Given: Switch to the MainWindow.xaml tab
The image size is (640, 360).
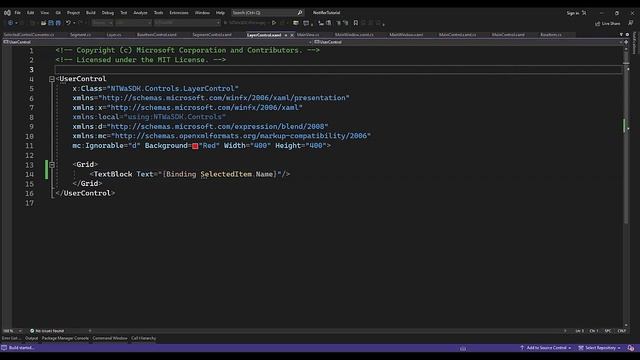Looking at the screenshot, I should pos(406,35).
